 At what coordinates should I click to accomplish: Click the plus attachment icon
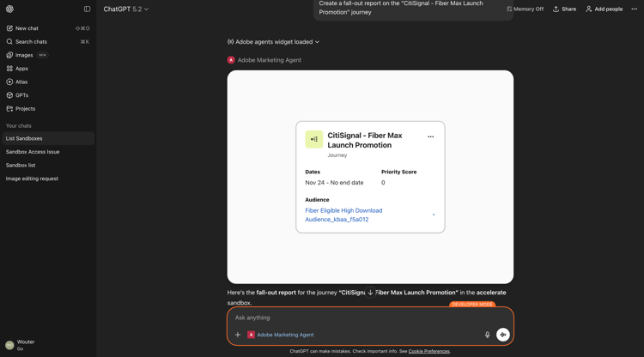click(x=237, y=335)
